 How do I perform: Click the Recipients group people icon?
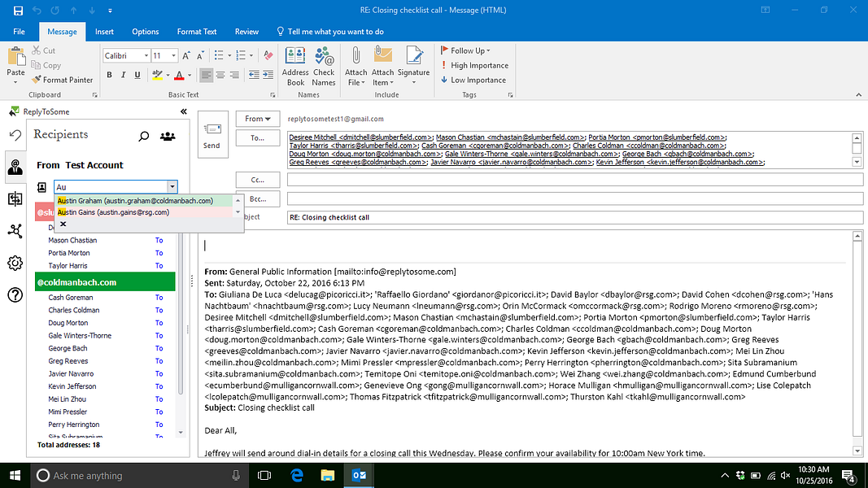pos(168,136)
